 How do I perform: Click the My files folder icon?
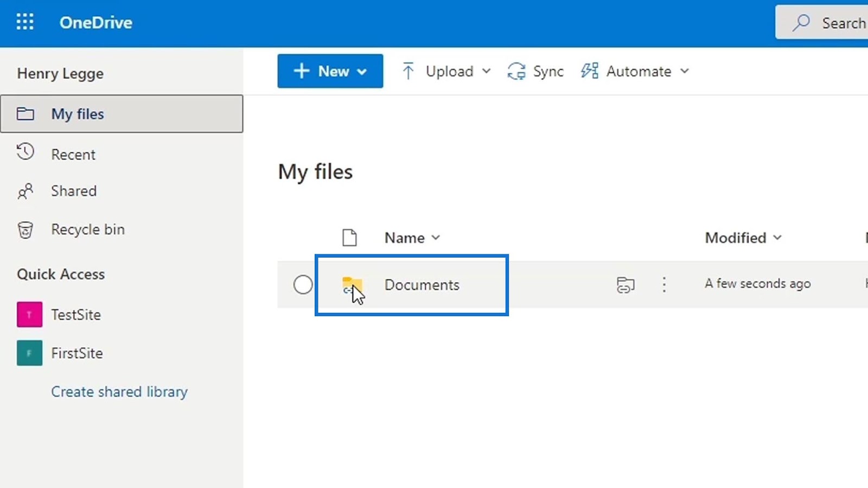[x=25, y=114]
